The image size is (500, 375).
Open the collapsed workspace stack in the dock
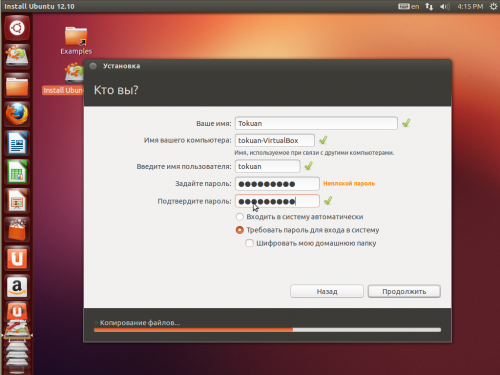[17, 355]
